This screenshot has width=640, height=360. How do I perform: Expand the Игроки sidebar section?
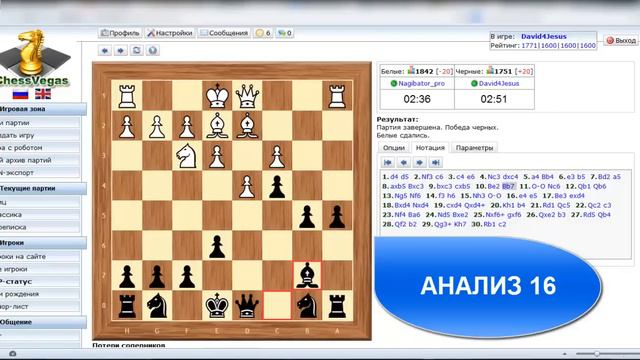click(42, 242)
